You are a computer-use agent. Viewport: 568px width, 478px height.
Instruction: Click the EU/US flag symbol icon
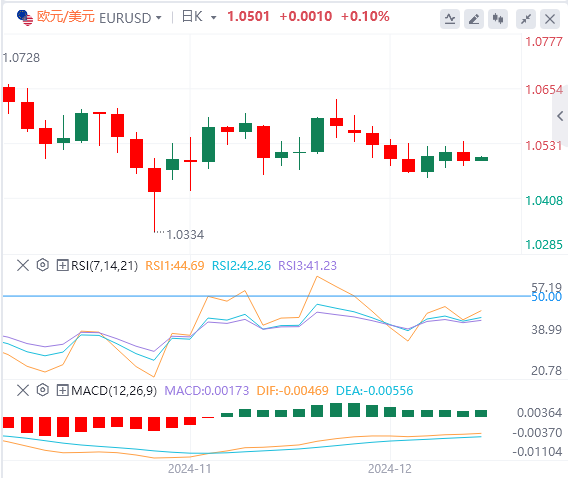point(25,18)
